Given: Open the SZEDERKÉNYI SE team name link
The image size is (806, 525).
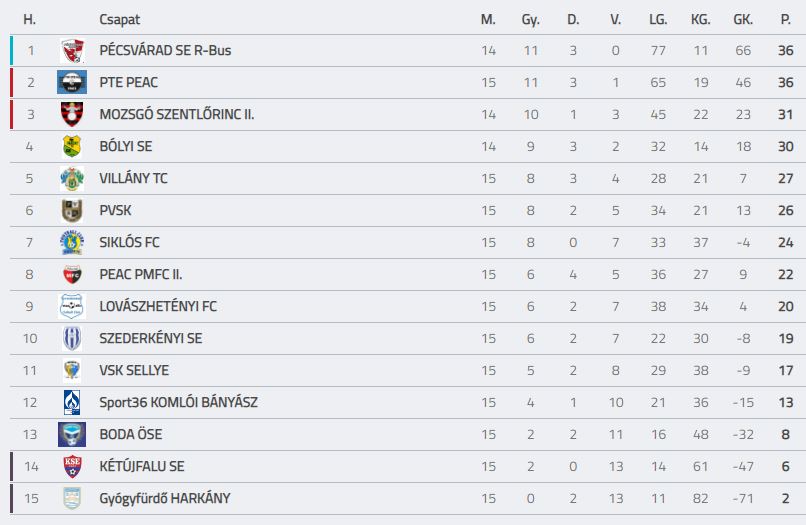Looking at the screenshot, I should (151, 338).
